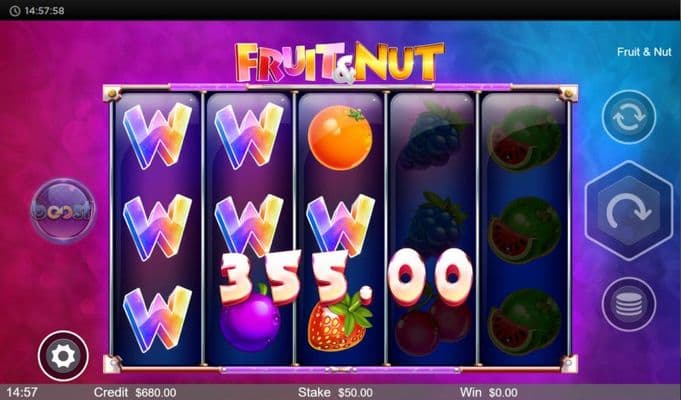This screenshot has width=681, height=400.
Task: Open settings with the gear icon
Action: click(x=63, y=356)
